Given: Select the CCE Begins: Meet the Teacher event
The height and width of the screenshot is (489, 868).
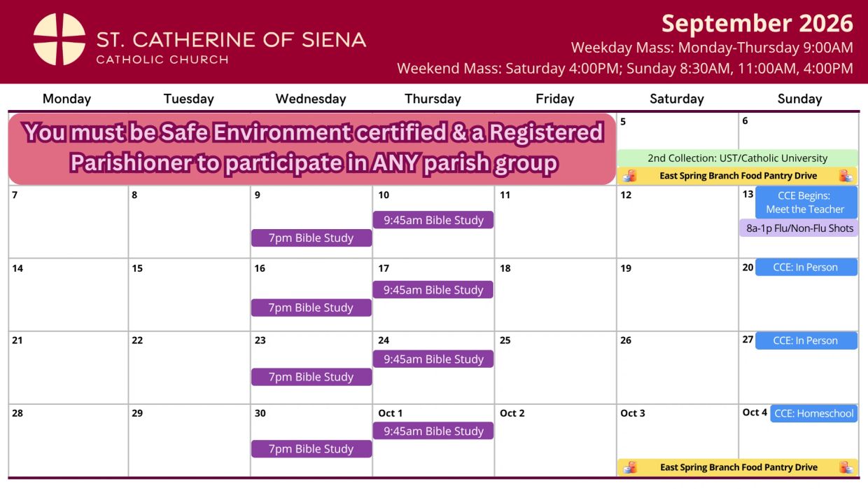Looking at the screenshot, I should [806, 202].
